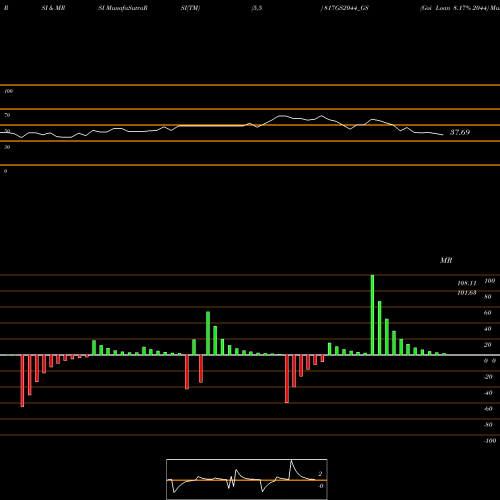The height and width of the screenshot is (500, 500).
Task: Click the 40 label on MR axis
Action: click(x=488, y=329)
